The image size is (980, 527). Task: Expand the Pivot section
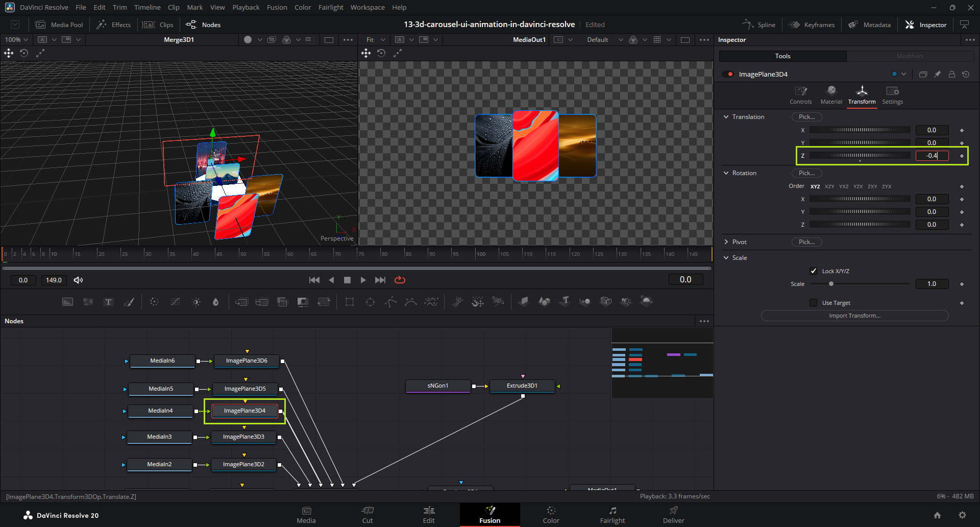coord(726,242)
